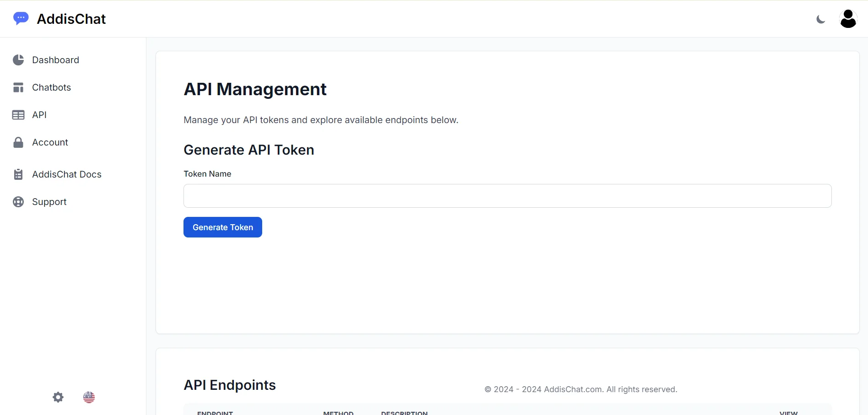Click inside the Token Name input field
Screen dimensions: 868x415
pyautogui.click(x=507, y=196)
